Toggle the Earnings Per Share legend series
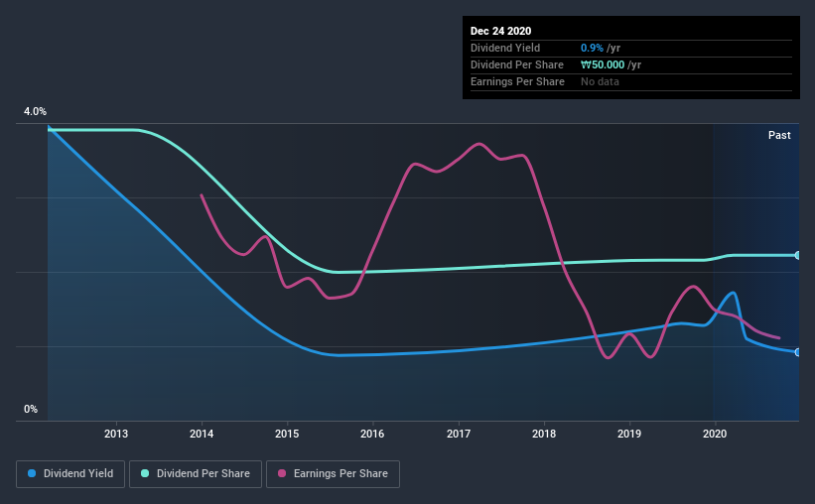Image resolution: width=815 pixels, height=504 pixels. click(334, 474)
